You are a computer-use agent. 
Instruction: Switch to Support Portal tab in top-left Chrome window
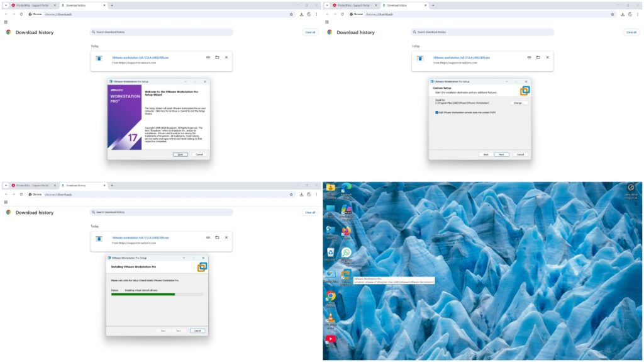[x=34, y=5]
